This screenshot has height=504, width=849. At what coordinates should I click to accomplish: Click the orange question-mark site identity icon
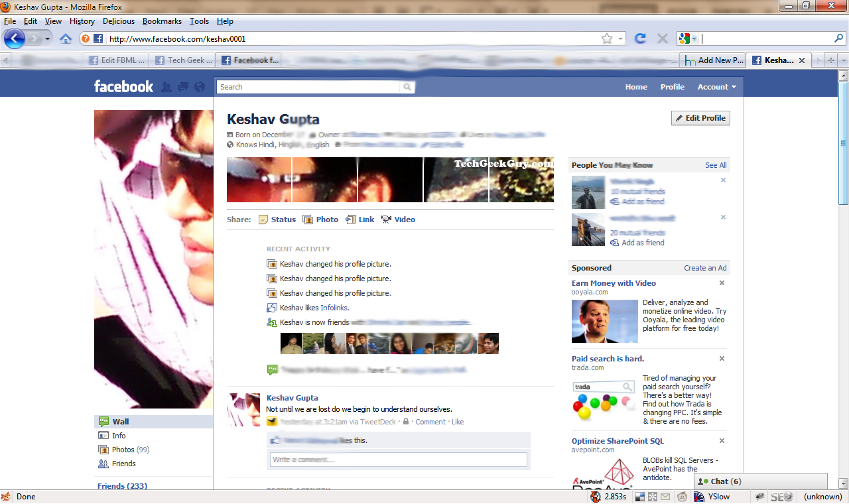pyautogui.click(x=86, y=38)
